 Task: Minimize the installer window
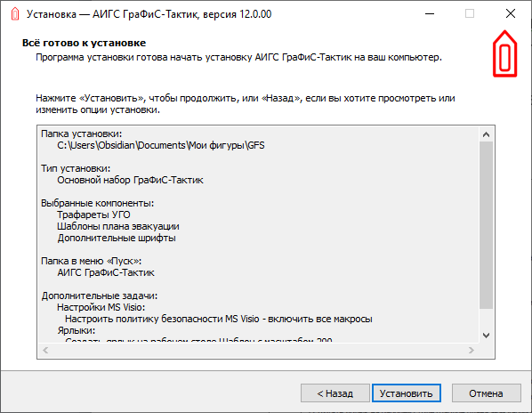[430, 14]
